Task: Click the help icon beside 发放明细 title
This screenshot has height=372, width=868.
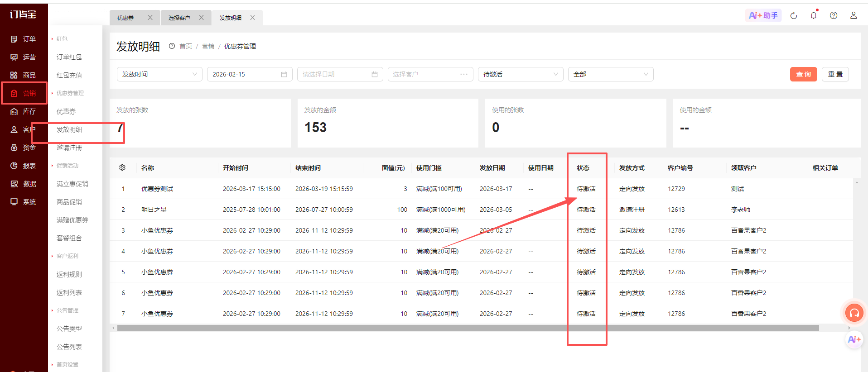Action: click(x=172, y=46)
